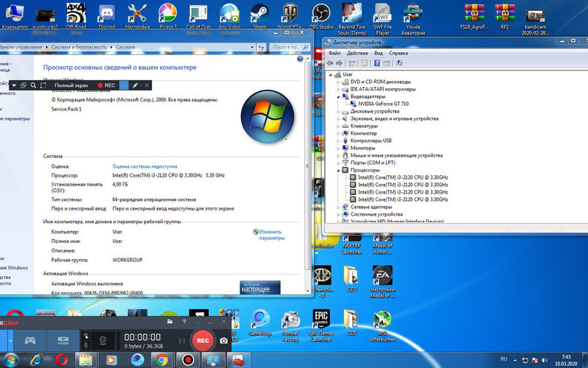The height and width of the screenshot is (368, 588).
Task: Open Действие menu in Device Manager
Action: pyautogui.click(x=357, y=53)
